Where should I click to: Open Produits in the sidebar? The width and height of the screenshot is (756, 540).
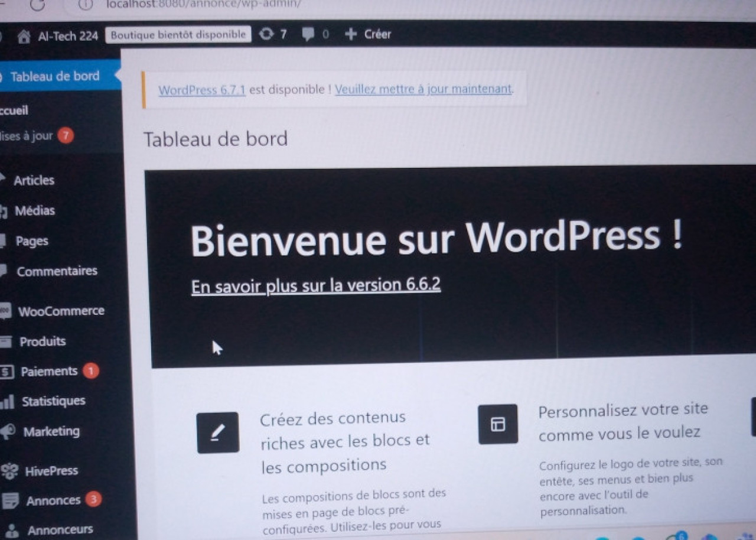point(43,341)
